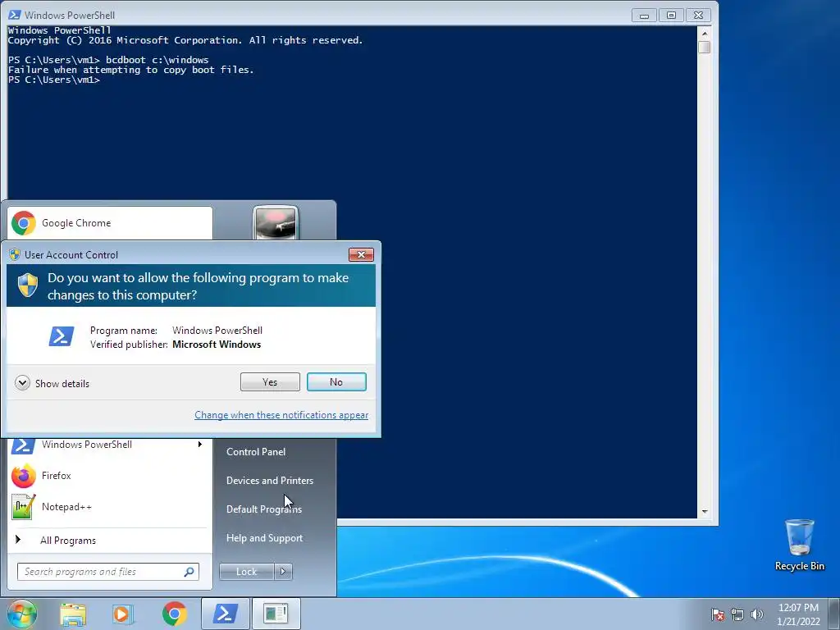Image resolution: width=840 pixels, height=630 pixels.
Task: Click the last pinned taskbar application icon
Action: [x=276, y=614]
